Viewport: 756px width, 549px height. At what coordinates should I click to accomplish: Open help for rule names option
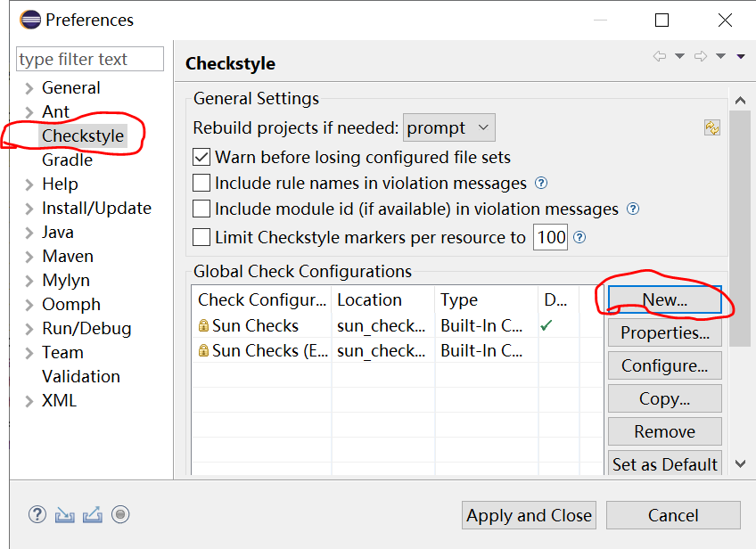pos(540,184)
